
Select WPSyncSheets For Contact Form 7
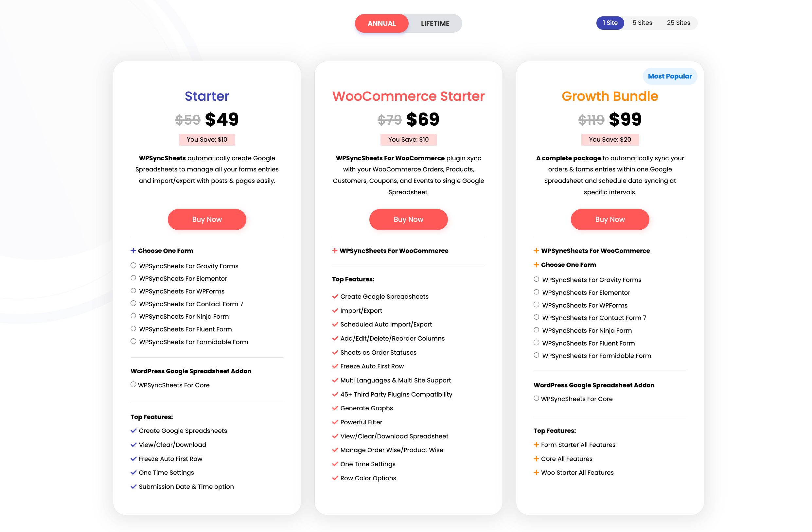(132, 303)
